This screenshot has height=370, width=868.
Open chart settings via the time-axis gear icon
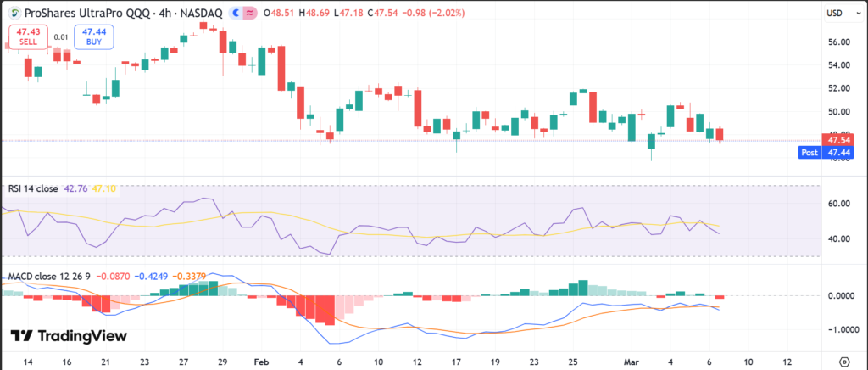(x=844, y=360)
